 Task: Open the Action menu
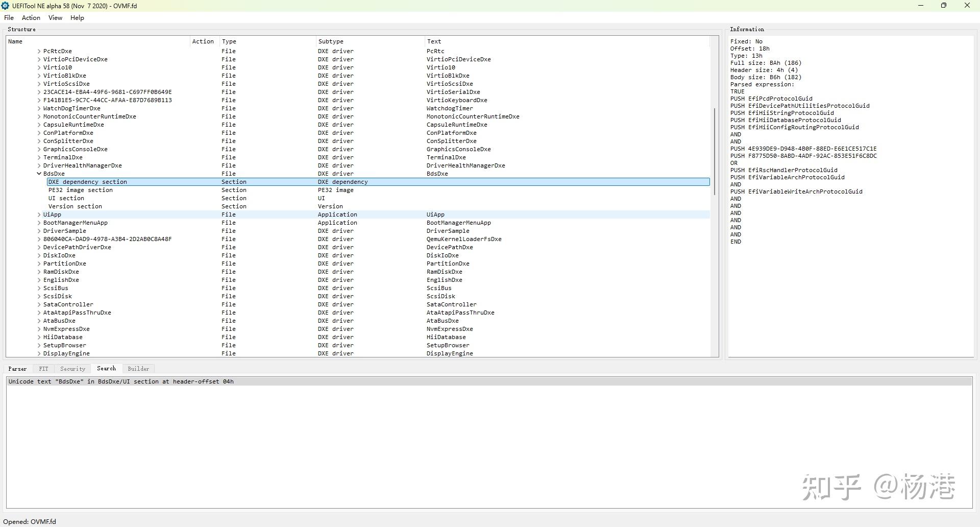(31, 17)
